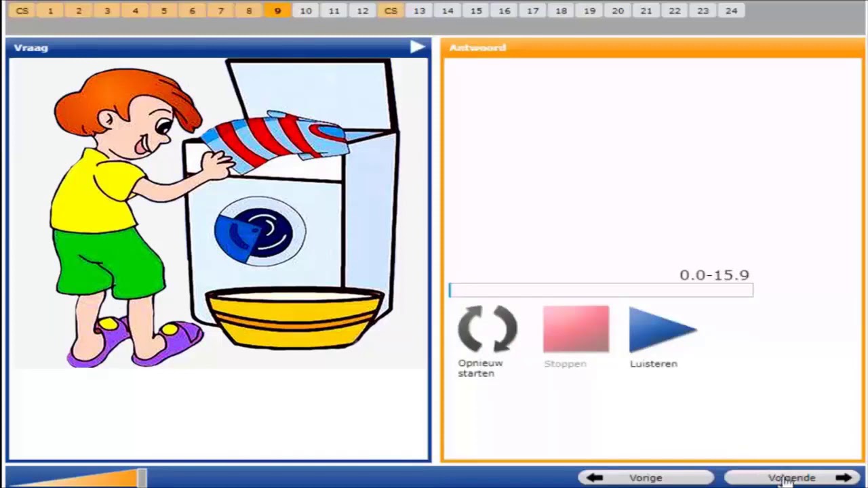Click the white play arrow in Vraag header
Viewport: 868px width, 488px height.
coord(417,47)
